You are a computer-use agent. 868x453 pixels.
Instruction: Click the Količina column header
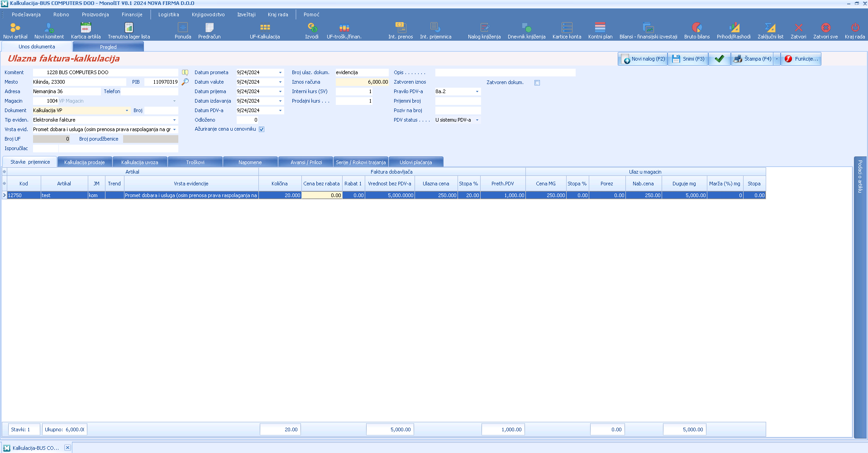tap(280, 184)
